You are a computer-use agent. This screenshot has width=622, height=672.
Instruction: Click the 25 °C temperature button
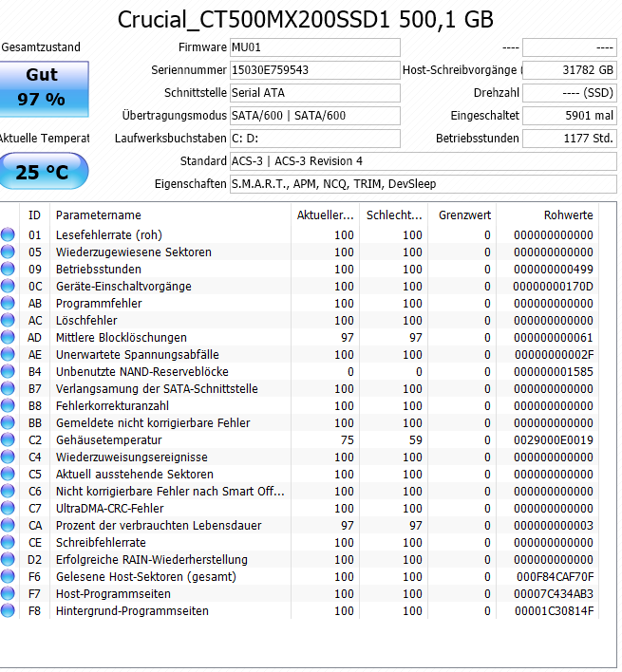coord(44,171)
